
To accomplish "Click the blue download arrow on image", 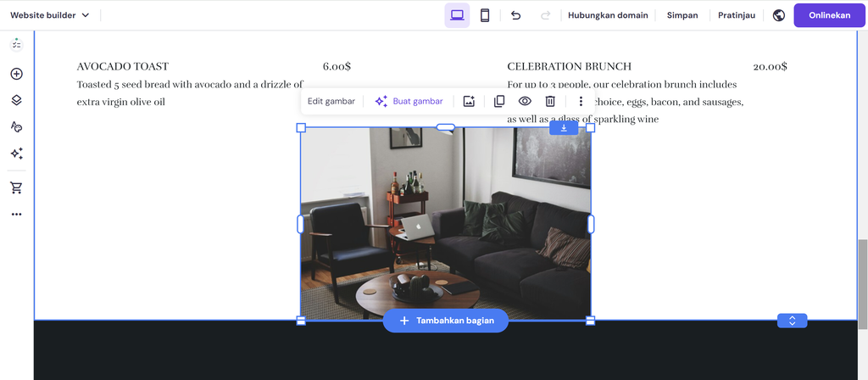I will (x=564, y=128).
